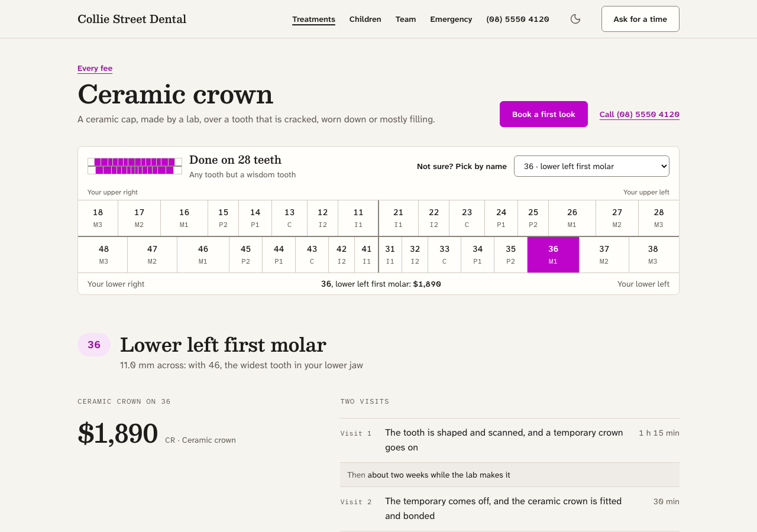757x532 pixels.
Task: Select tooth 28 M3
Action: [659, 218]
